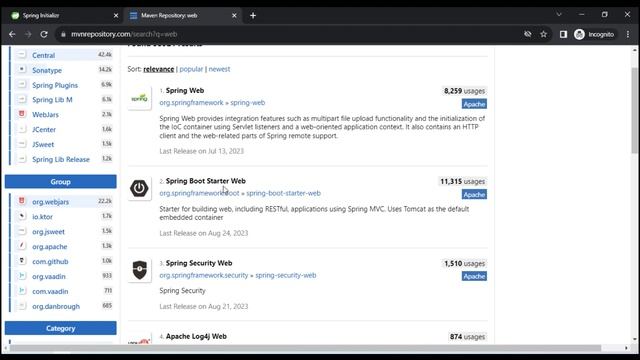Sort results by newest

pyautogui.click(x=219, y=69)
